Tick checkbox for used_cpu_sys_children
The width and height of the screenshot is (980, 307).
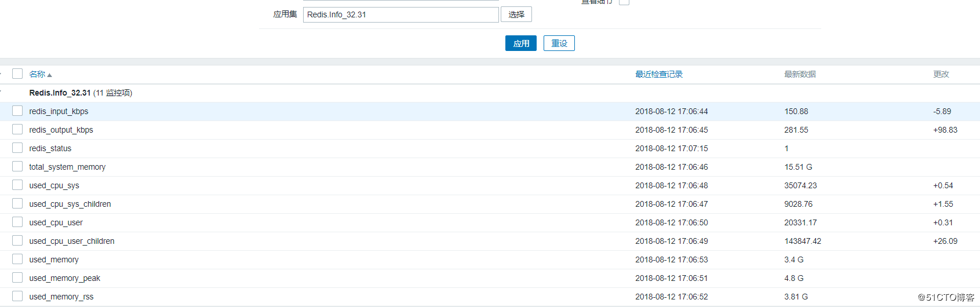tap(17, 203)
